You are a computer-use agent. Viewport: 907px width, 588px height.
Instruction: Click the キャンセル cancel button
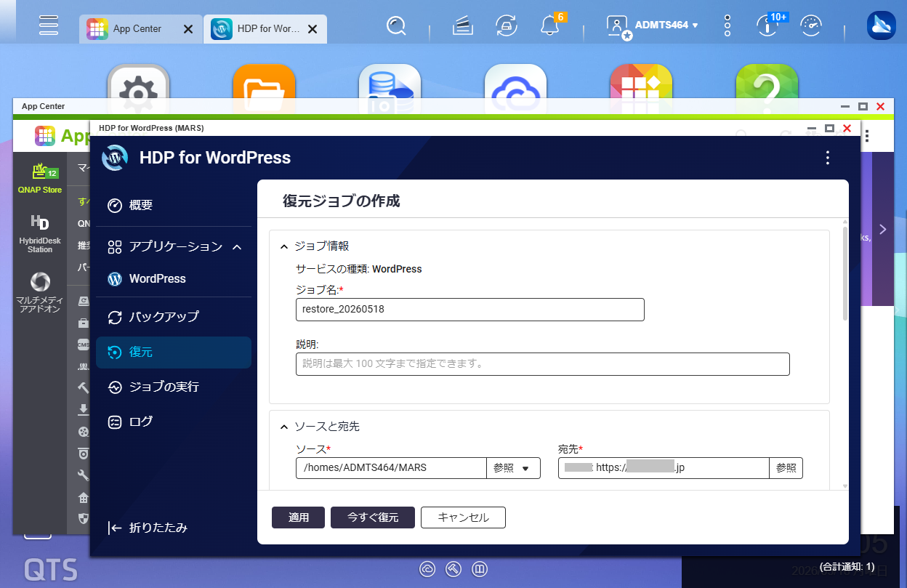point(463,517)
